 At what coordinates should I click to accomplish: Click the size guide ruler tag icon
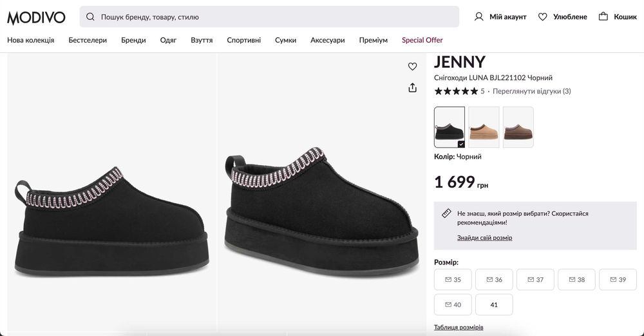pos(446,213)
